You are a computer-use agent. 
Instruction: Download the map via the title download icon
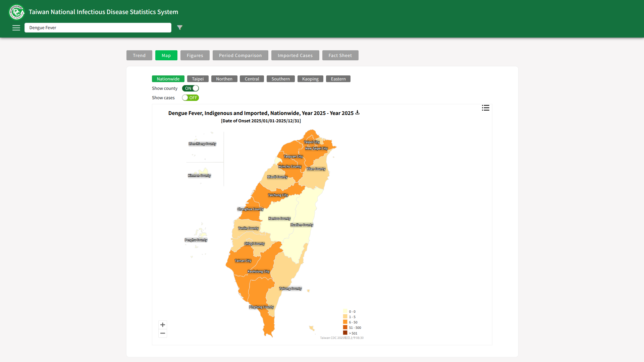pos(357,113)
